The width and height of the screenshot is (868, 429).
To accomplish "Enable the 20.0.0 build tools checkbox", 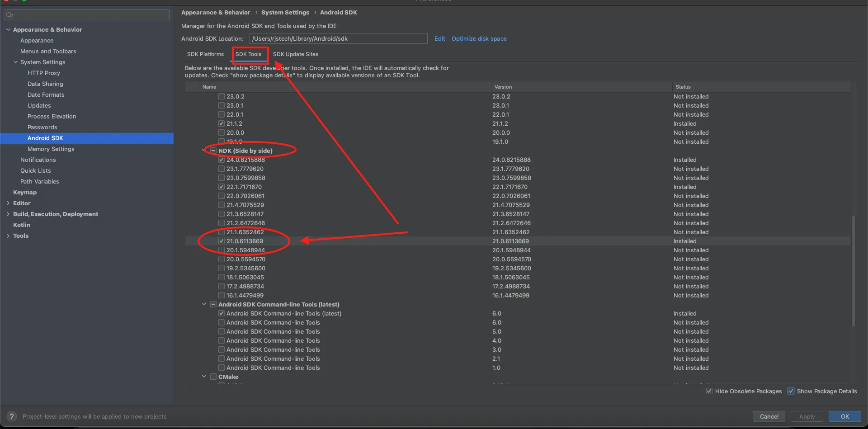I will point(222,132).
